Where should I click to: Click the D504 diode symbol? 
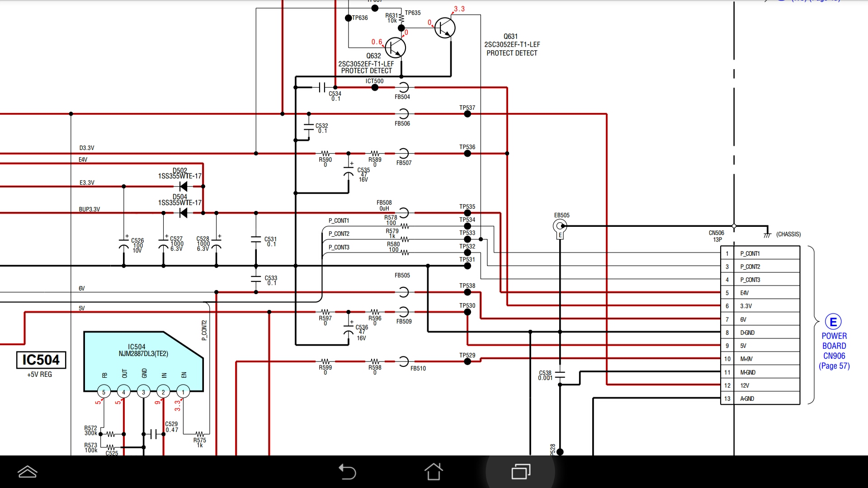pos(183,213)
